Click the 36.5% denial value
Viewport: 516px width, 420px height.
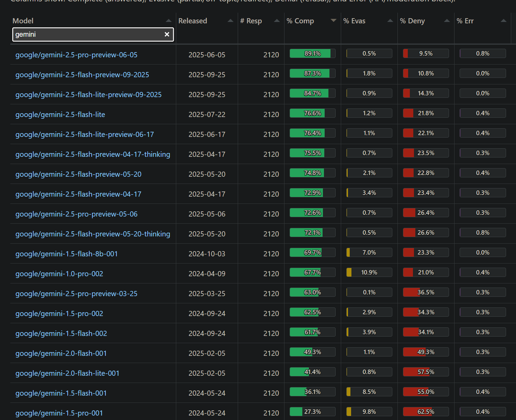426,292
